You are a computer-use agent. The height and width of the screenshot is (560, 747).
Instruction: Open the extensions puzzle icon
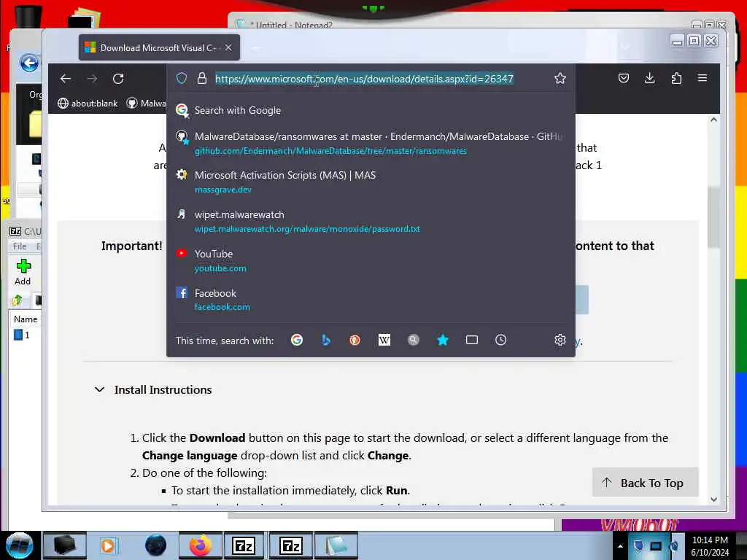(x=676, y=78)
